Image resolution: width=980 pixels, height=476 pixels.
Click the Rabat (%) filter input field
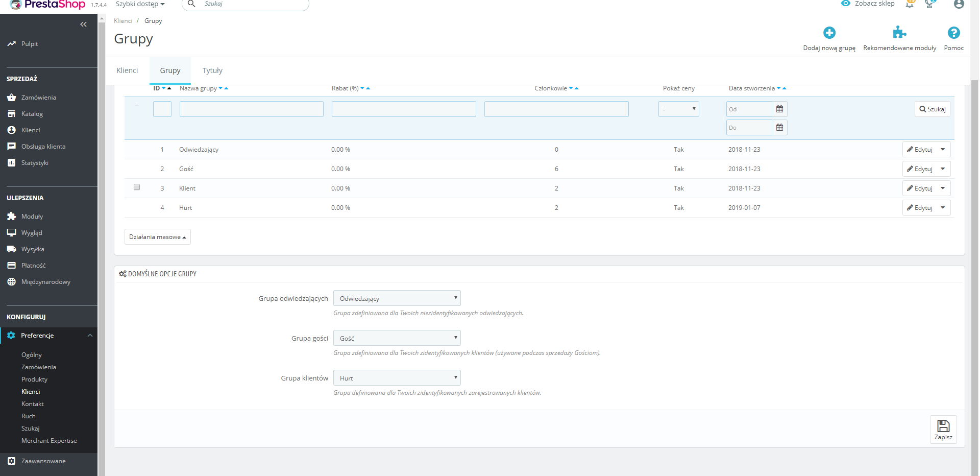pos(404,109)
